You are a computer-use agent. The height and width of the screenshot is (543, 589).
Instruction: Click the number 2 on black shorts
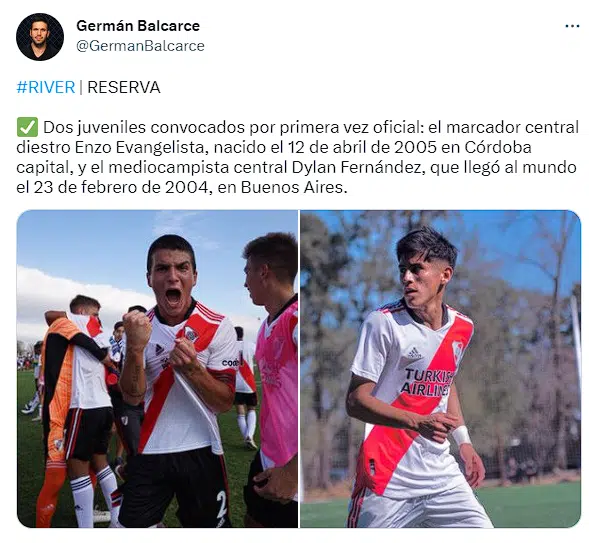(x=222, y=504)
